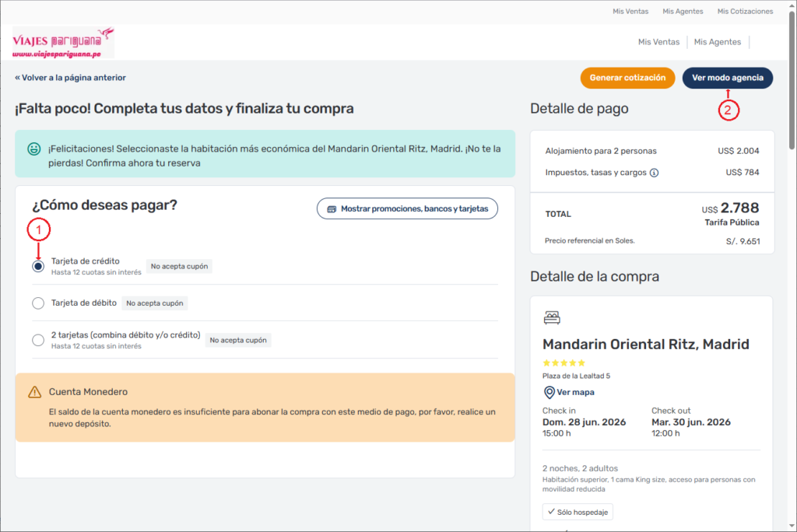
Task: Click the Viajes Pariguana logo
Action: click(x=64, y=43)
